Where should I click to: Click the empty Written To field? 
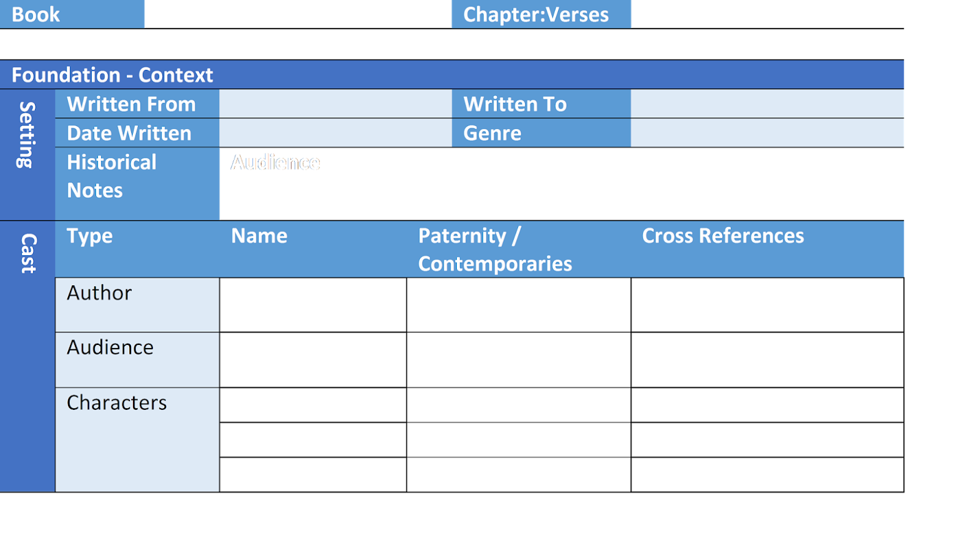click(x=767, y=104)
